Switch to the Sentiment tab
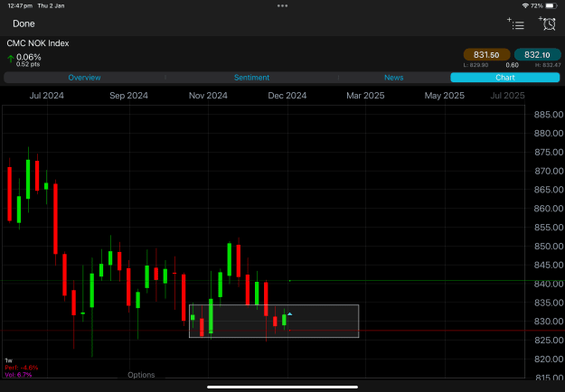 (x=251, y=78)
